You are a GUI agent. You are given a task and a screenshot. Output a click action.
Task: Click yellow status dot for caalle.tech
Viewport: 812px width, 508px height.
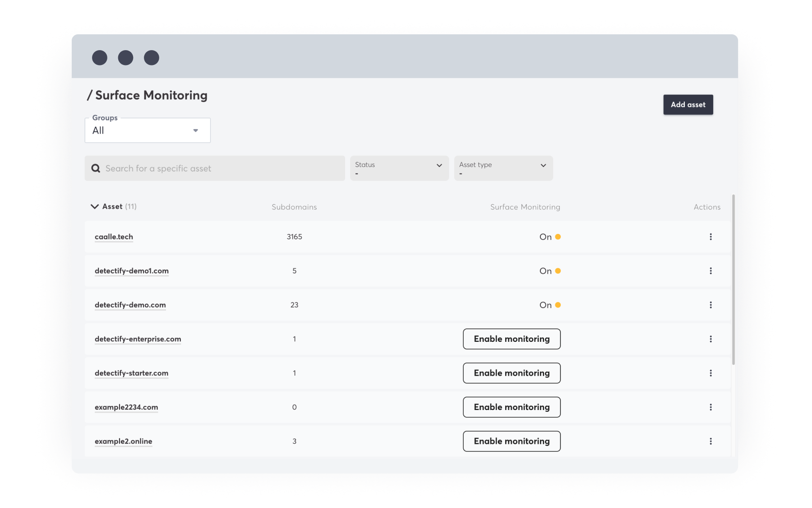[558, 237]
